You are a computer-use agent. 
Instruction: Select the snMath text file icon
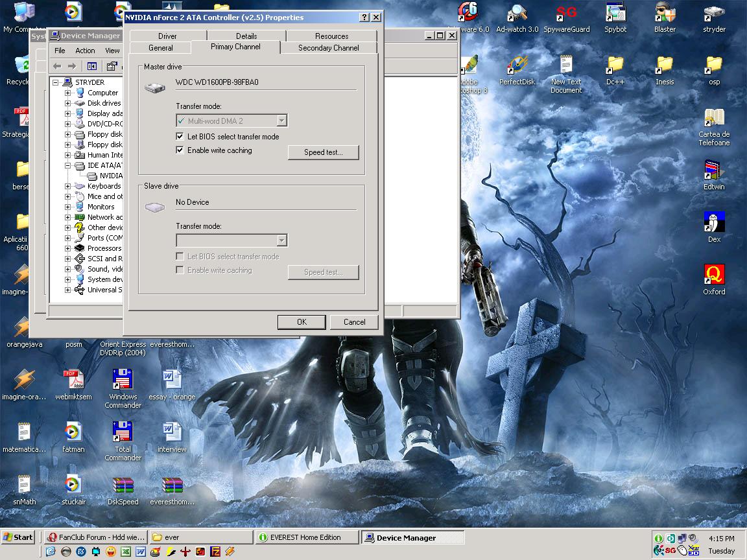pos(24,491)
